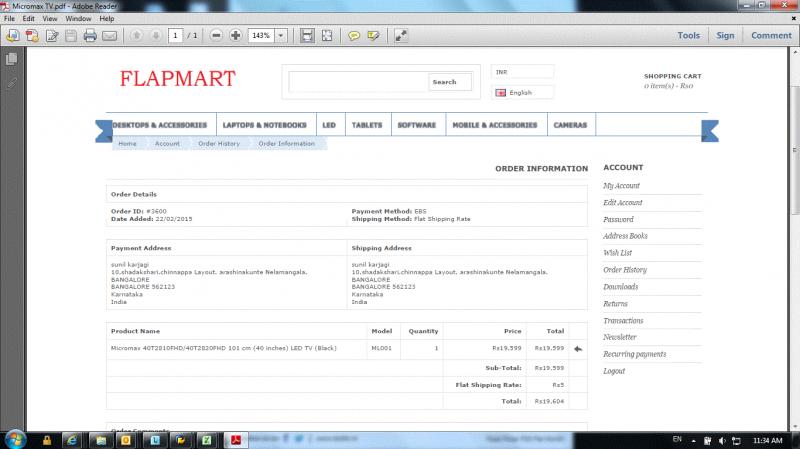The height and width of the screenshot is (449, 800).
Task: Click the Fit width scrolling mode icon
Action: pos(307,35)
